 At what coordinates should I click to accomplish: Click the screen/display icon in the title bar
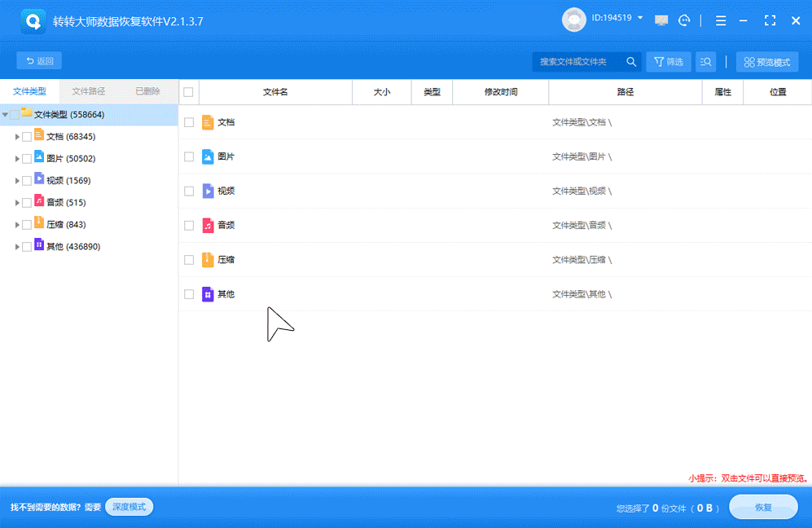(661, 20)
